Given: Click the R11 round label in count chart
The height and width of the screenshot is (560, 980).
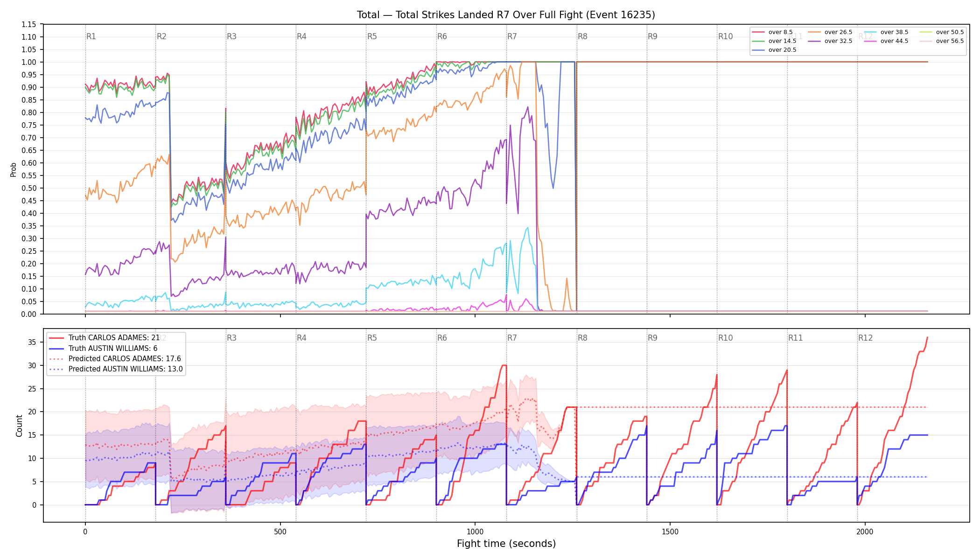Looking at the screenshot, I should (x=795, y=338).
